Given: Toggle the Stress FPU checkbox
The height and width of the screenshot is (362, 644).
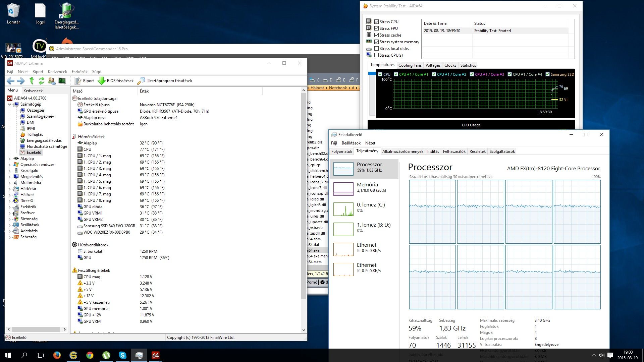Looking at the screenshot, I should 376,28.
